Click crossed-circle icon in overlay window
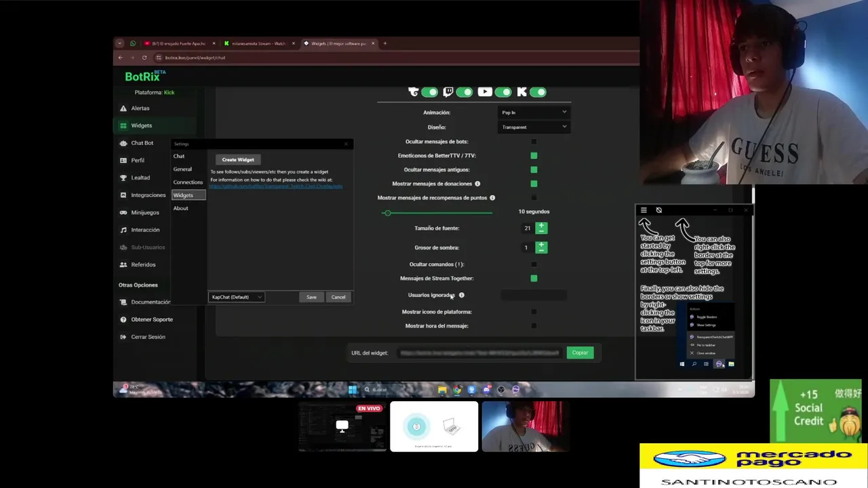 click(658, 210)
